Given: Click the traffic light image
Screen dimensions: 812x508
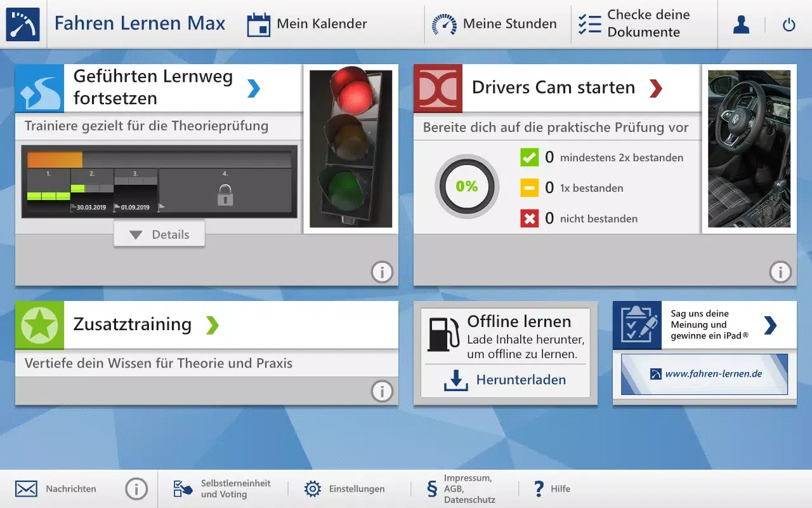Looking at the screenshot, I should click(x=351, y=149).
